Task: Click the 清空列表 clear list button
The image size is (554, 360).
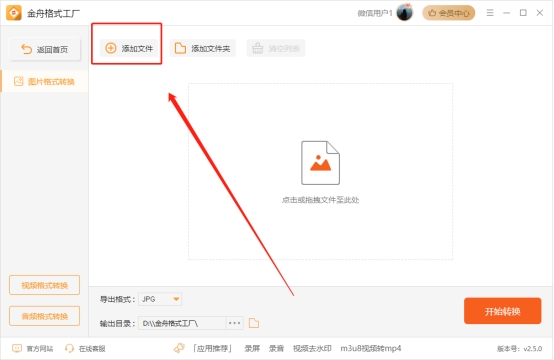Action: pos(276,48)
